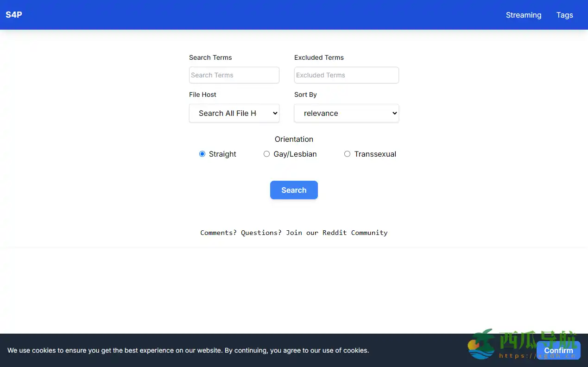The height and width of the screenshot is (367, 588).
Task: Follow the Join our Reddit Community link
Action: (x=336, y=233)
